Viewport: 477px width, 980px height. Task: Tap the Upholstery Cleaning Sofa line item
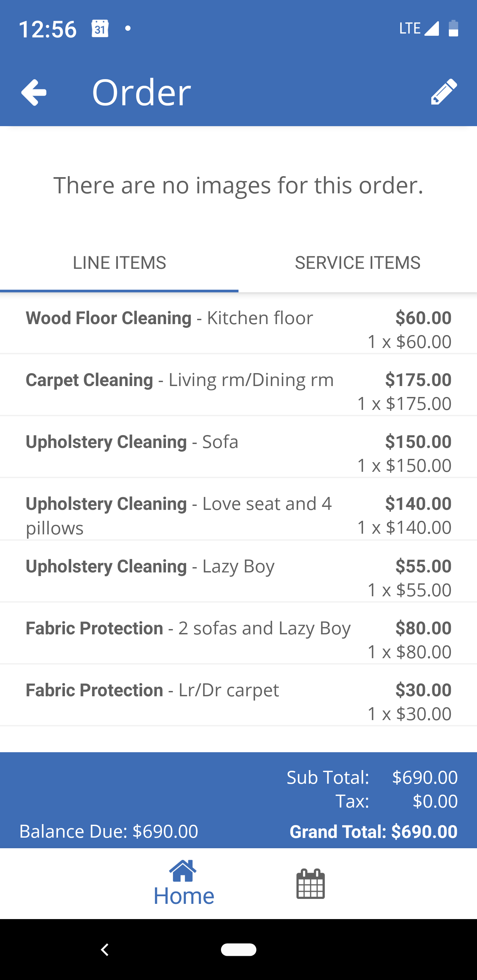click(238, 447)
